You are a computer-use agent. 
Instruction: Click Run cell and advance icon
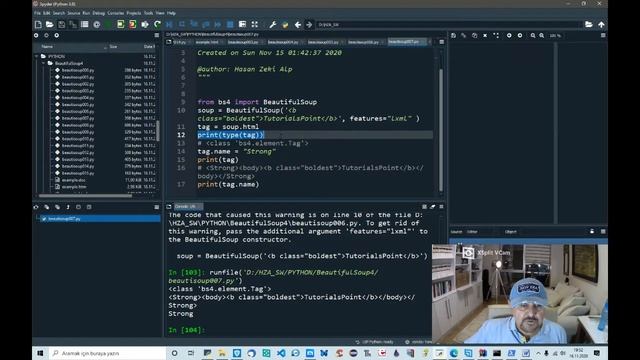(x=133, y=24)
